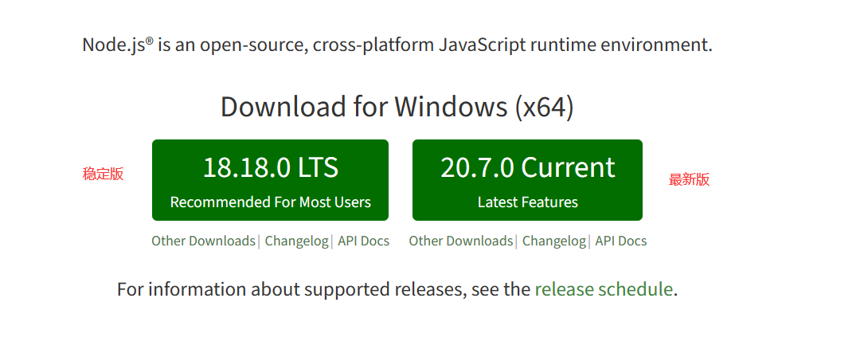Viewport: 868px width, 357px height.
Task: Open Changelog under the LTS version
Action: click(296, 241)
